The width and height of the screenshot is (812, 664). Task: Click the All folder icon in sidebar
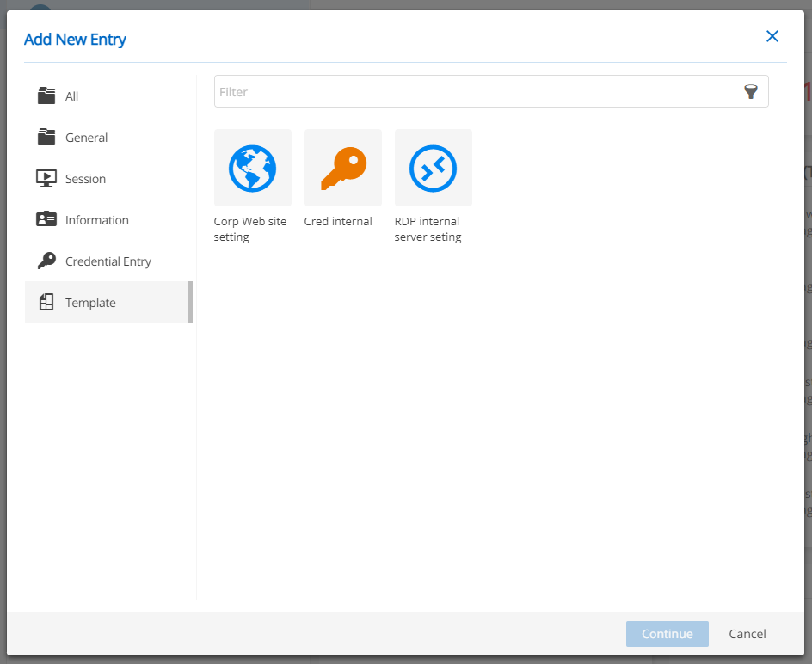46,95
